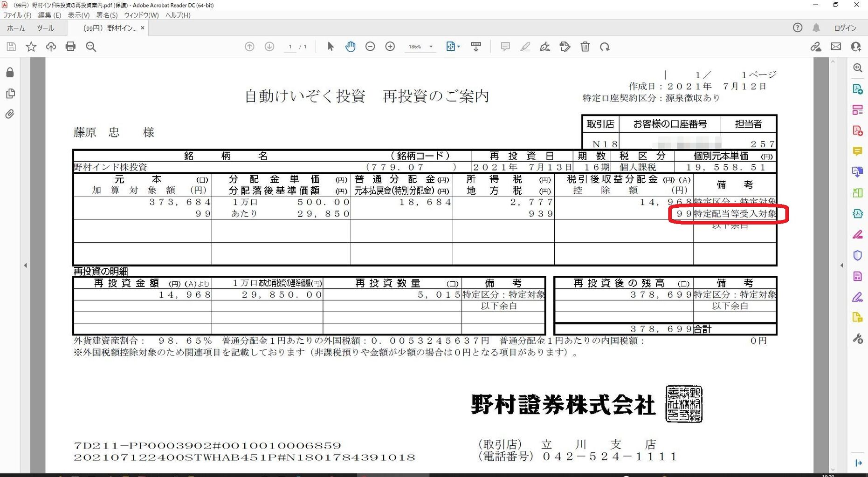This screenshot has width=868, height=477.
Task: Open the fit page options icon
Action: click(x=453, y=47)
